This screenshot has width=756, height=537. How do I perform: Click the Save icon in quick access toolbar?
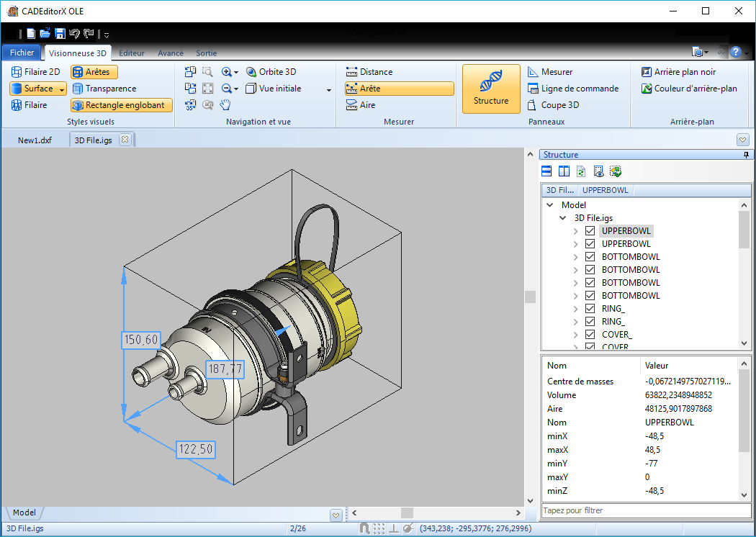pos(60,33)
